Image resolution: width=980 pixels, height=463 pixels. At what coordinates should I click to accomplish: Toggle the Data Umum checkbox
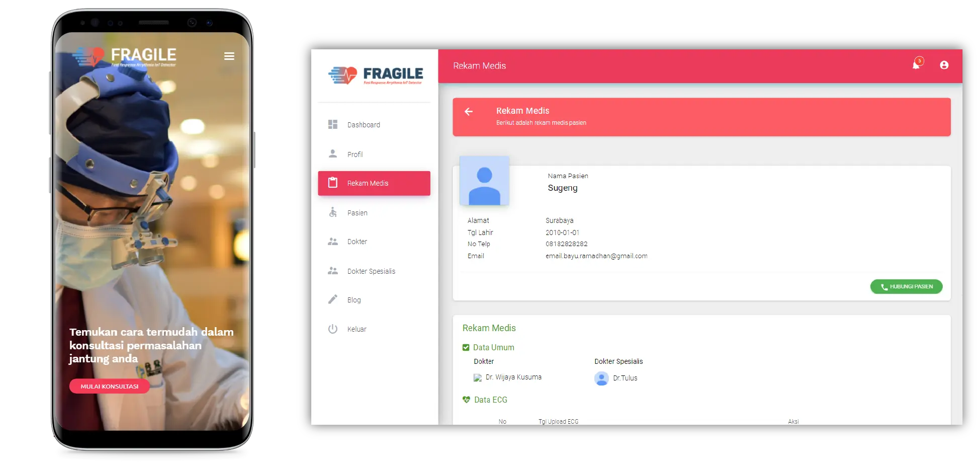466,348
